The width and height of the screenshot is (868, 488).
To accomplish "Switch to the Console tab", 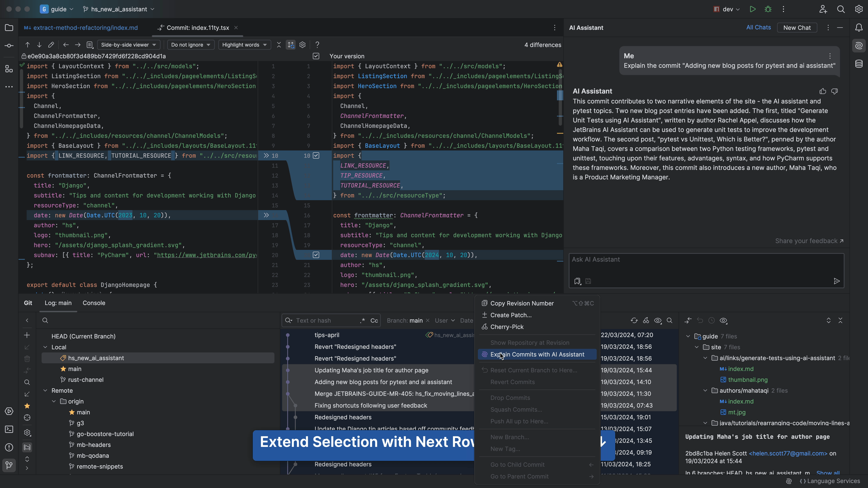I will tap(94, 303).
